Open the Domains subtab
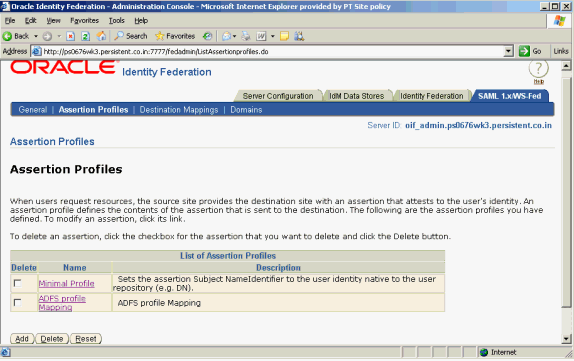Viewport: 574px width, 361px height. pos(246,110)
